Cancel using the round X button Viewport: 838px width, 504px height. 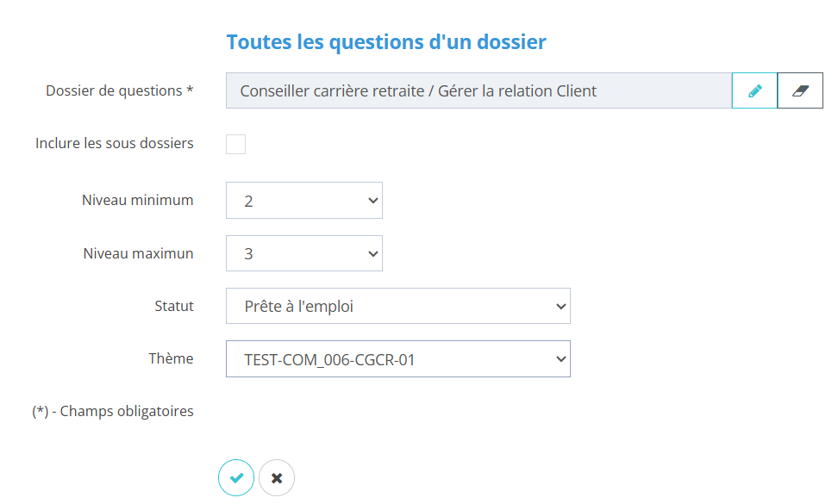(277, 478)
